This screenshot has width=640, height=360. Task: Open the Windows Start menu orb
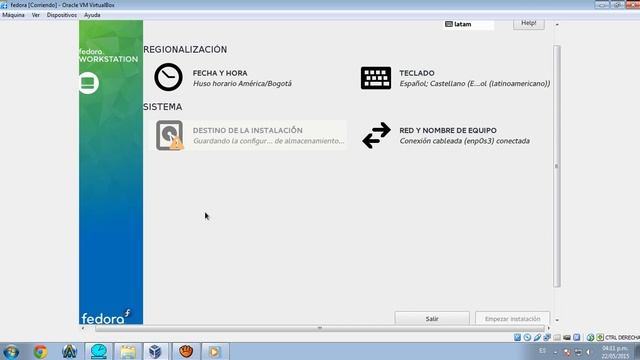[x=11, y=351]
